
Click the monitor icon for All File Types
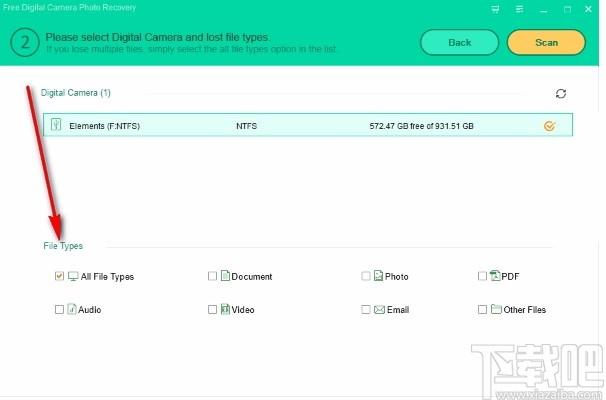(73, 276)
